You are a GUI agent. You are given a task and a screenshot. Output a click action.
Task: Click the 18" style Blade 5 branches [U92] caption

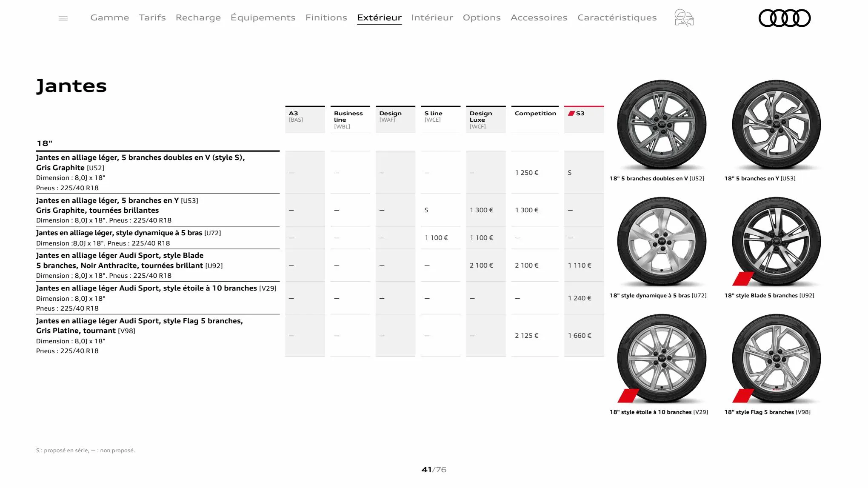tap(769, 296)
